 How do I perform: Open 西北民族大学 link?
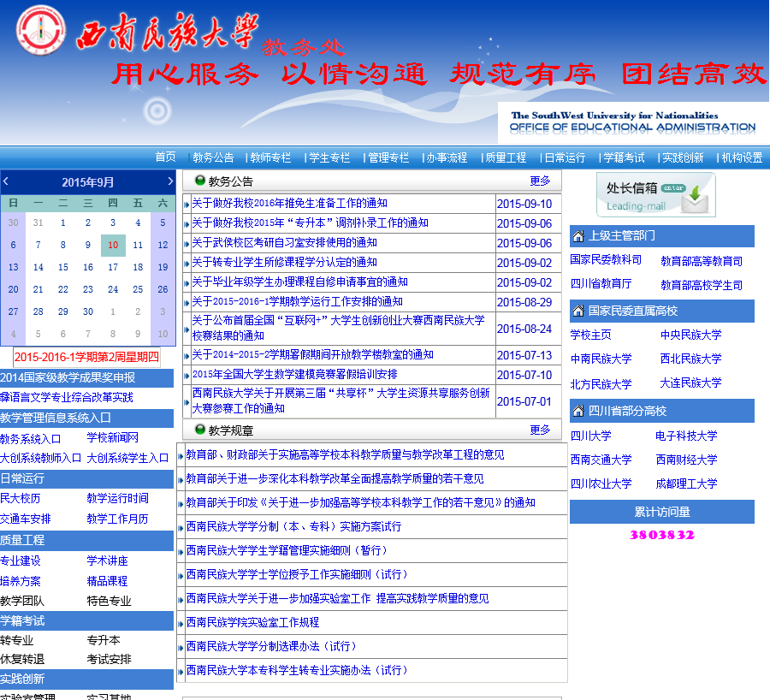(x=690, y=358)
